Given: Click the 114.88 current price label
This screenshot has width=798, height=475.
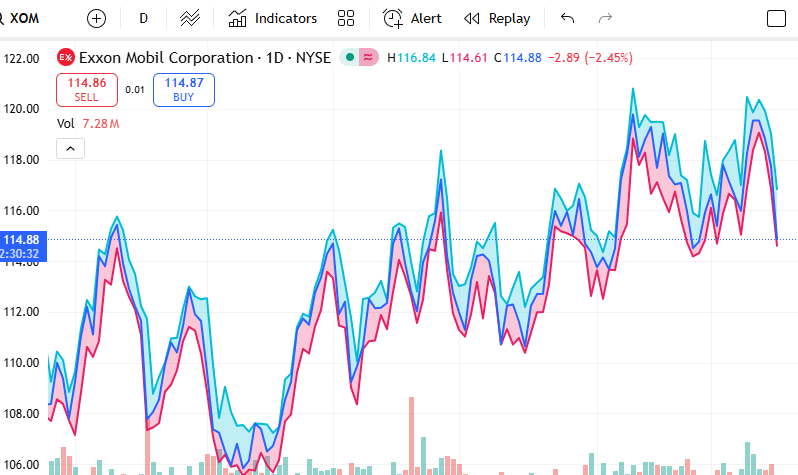Looking at the screenshot, I should point(21,246).
